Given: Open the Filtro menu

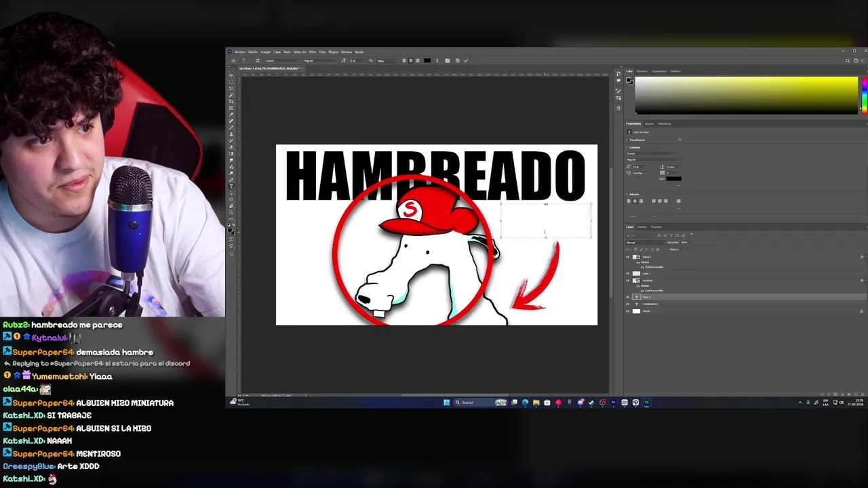Looking at the screenshot, I should pyautogui.click(x=313, y=52).
